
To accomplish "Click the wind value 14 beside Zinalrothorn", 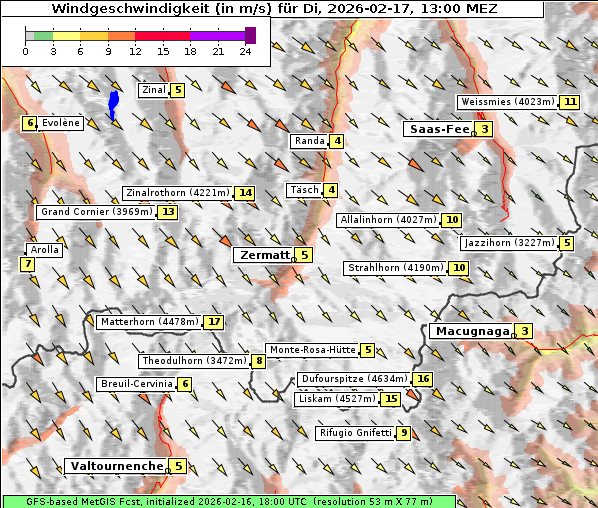I will pyautogui.click(x=245, y=193).
